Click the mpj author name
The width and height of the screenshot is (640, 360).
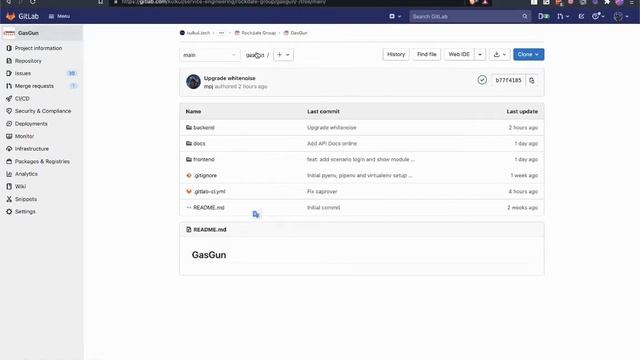click(x=208, y=87)
